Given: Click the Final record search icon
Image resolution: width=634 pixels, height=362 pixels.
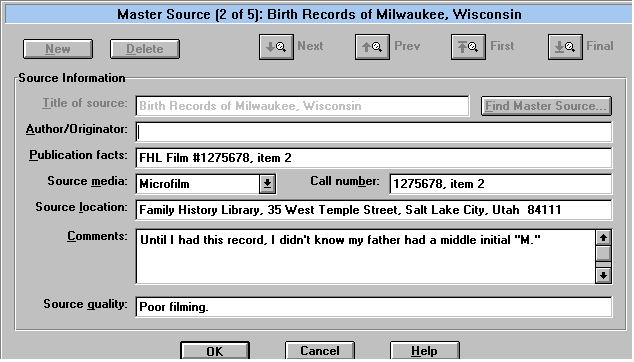Looking at the screenshot, I should (x=565, y=47).
